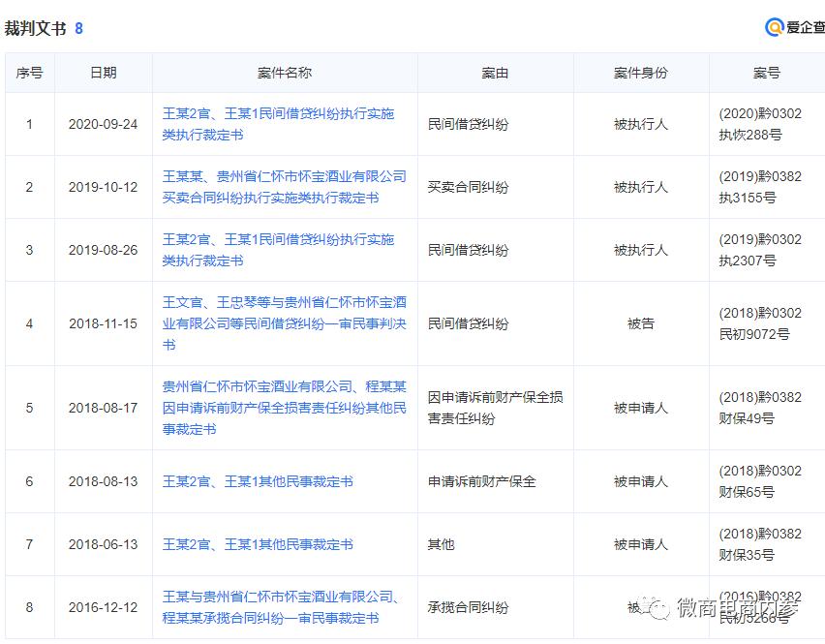Click case number (2018)黔0382财保49号
Image resolution: width=825 pixels, height=644 pixels.
tap(760, 408)
